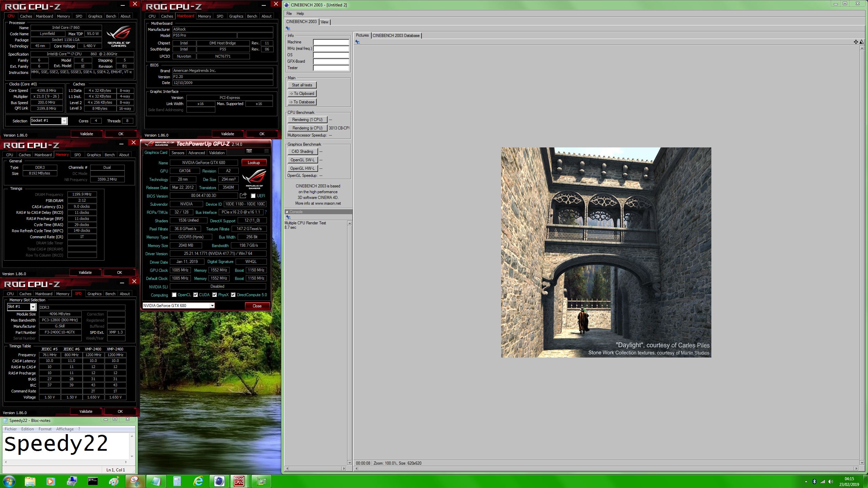Open the CINEBENCH 2003 Database tab

tap(396, 36)
